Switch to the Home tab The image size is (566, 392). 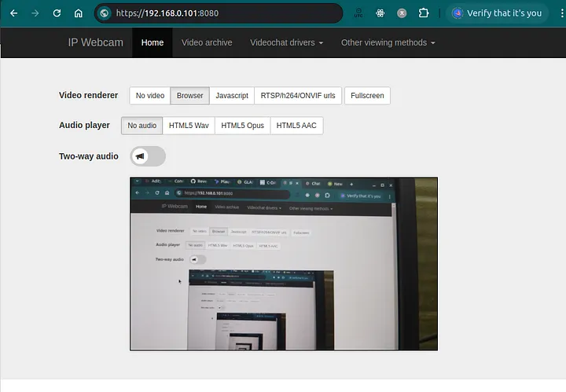click(153, 42)
